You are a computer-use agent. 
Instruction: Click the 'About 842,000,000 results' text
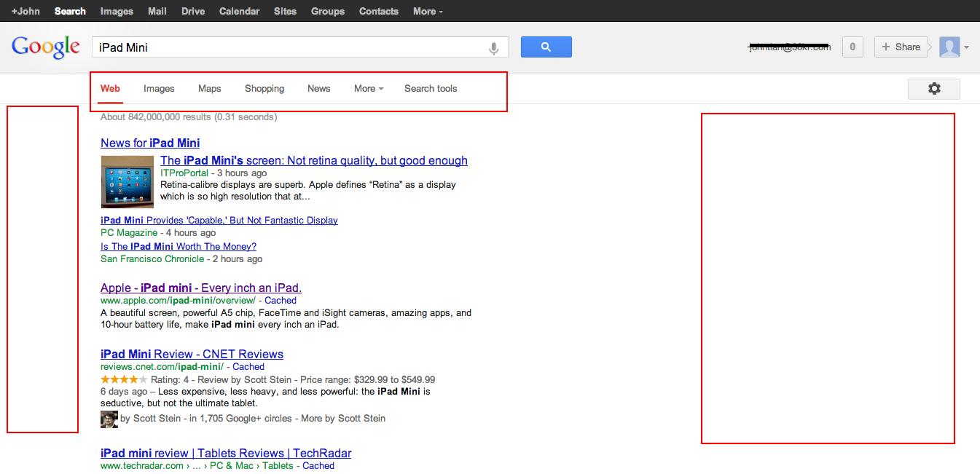click(x=189, y=116)
